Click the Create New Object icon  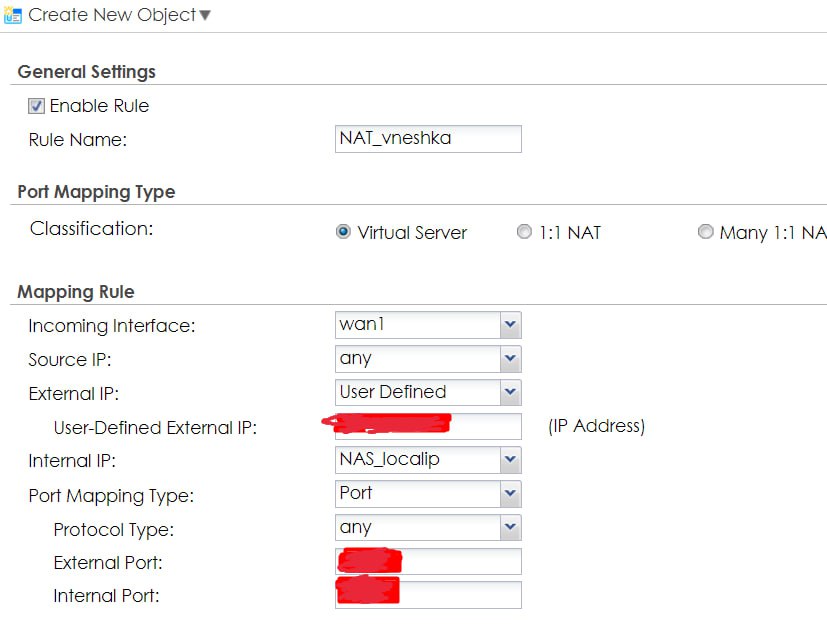[x=12, y=15]
